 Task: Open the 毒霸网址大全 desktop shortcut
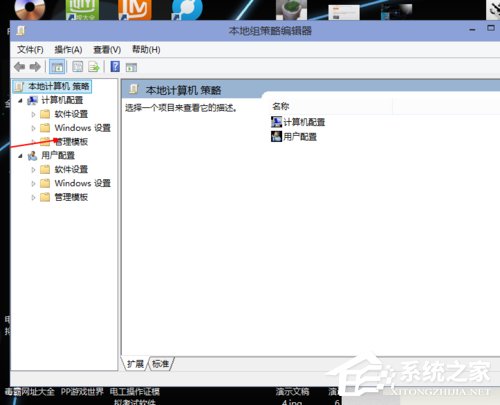pos(30,392)
